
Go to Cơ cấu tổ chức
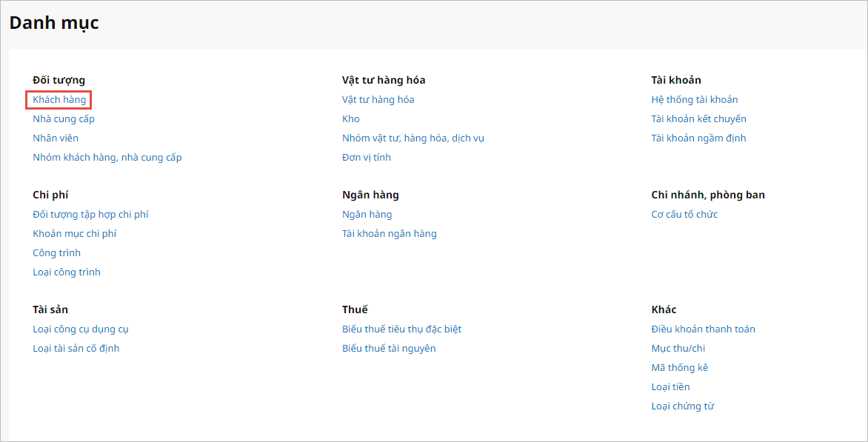[684, 214]
